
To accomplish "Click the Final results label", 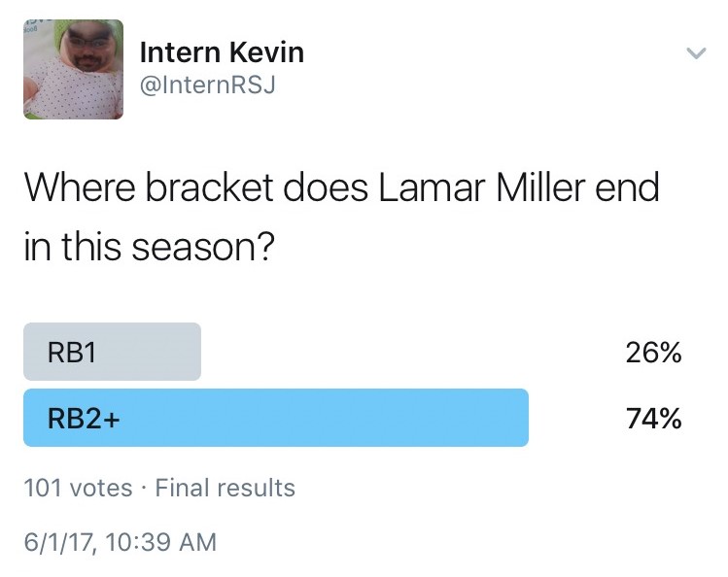I will coord(225,488).
